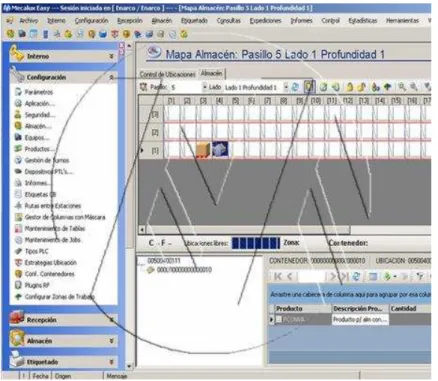Click the Productos icon in sidebar

coord(18,149)
